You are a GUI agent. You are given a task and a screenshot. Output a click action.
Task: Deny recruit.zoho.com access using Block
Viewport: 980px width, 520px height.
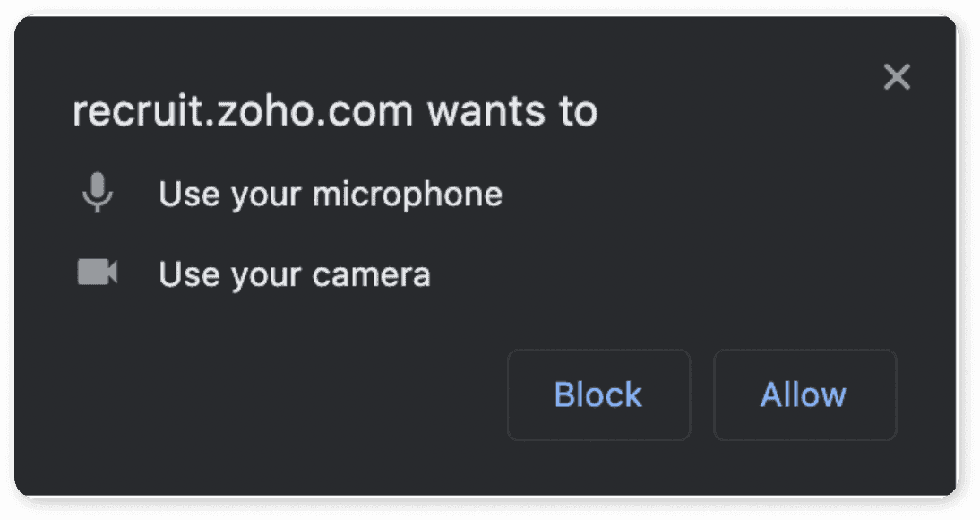(x=598, y=394)
